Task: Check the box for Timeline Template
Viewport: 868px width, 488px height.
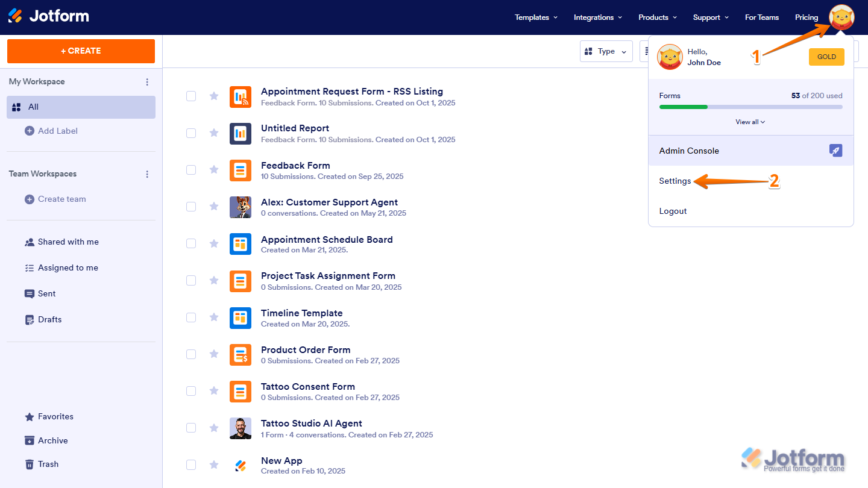Action: (191, 318)
